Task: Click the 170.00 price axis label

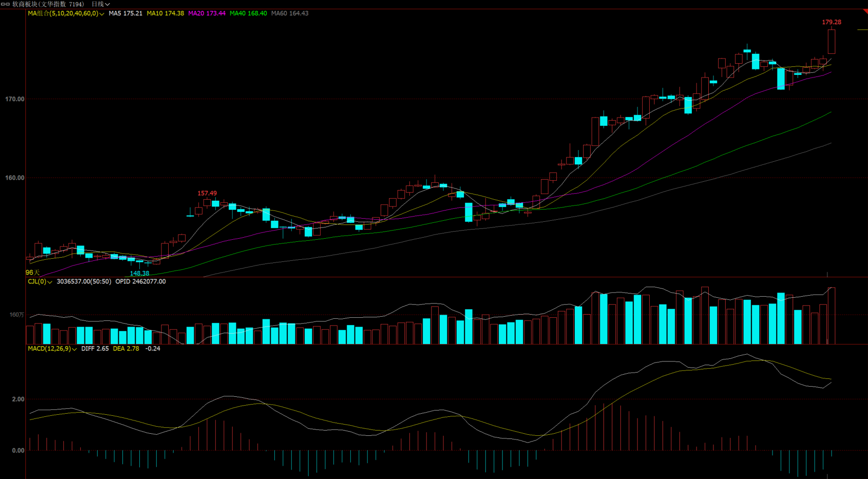Action: click(x=15, y=99)
